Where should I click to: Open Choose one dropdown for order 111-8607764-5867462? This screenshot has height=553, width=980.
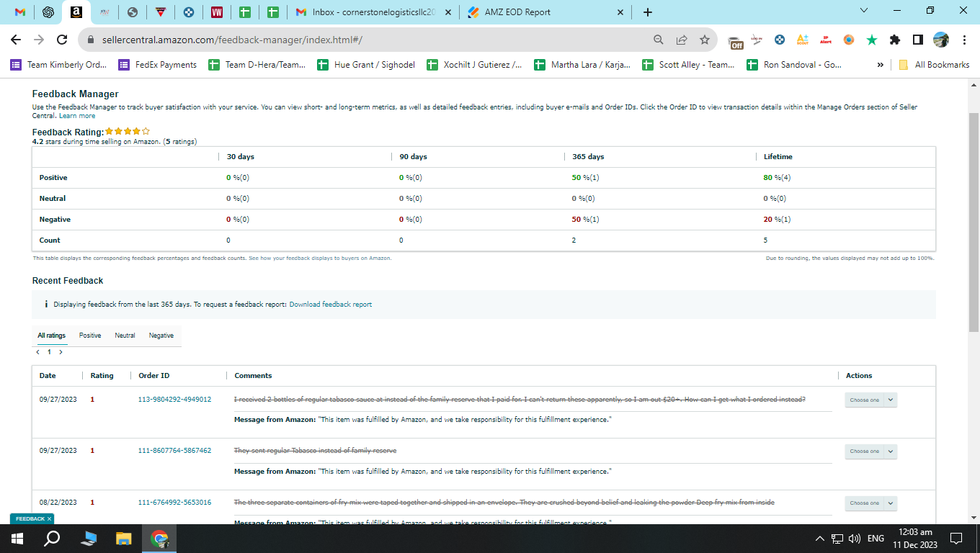tap(870, 451)
